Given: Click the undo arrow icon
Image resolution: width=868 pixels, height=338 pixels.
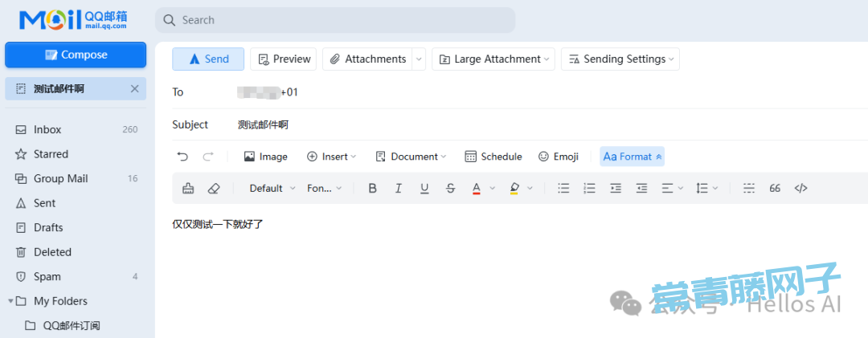Looking at the screenshot, I should pos(182,157).
